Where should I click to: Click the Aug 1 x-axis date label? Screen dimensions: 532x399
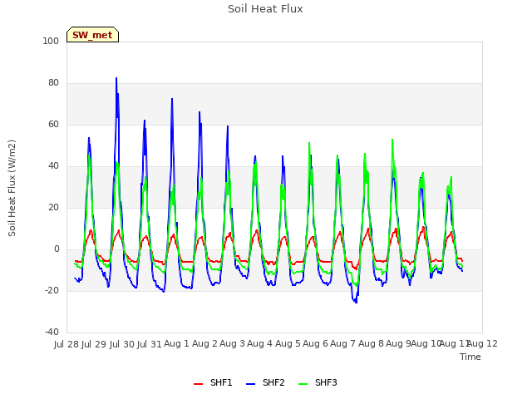click(x=176, y=344)
